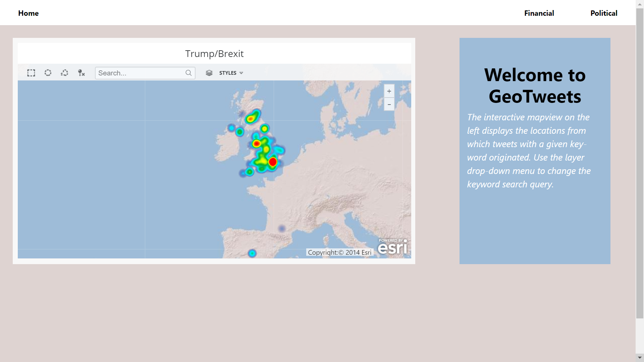Go to the Home page
The height and width of the screenshot is (362, 644).
click(29, 13)
